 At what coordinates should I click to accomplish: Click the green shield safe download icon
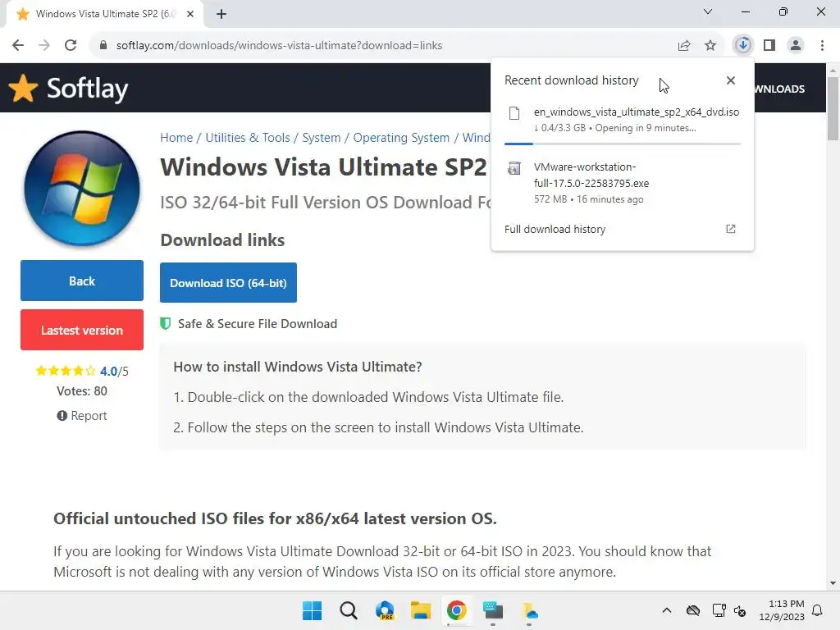[x=166, y=323]
